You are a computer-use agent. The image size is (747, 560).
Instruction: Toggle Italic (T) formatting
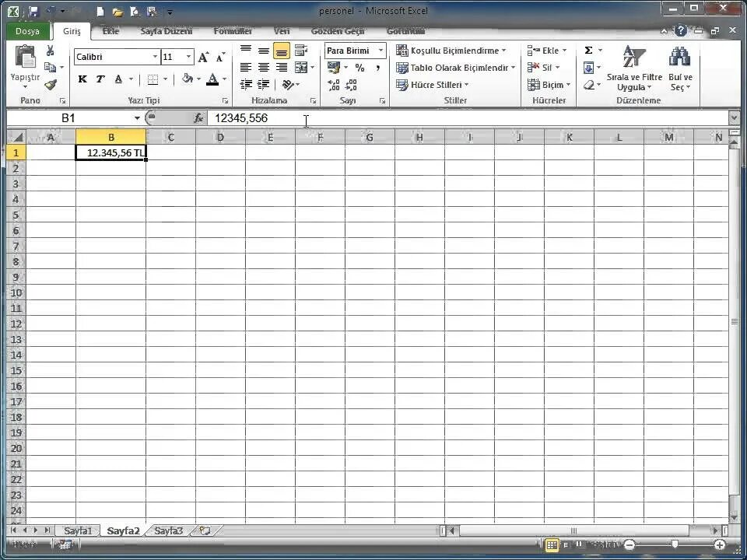pyautogui.click(x=100, y=79)
